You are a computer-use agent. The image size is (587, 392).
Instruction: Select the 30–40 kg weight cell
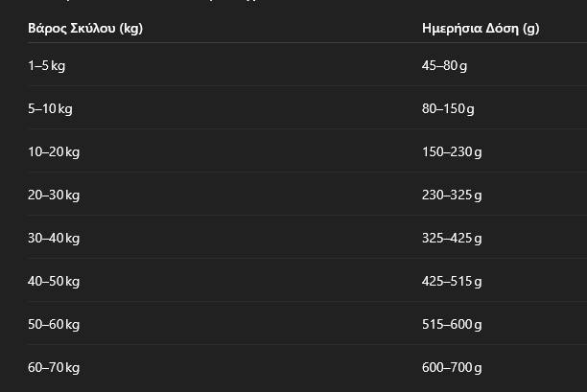click(x=54, y=238)
